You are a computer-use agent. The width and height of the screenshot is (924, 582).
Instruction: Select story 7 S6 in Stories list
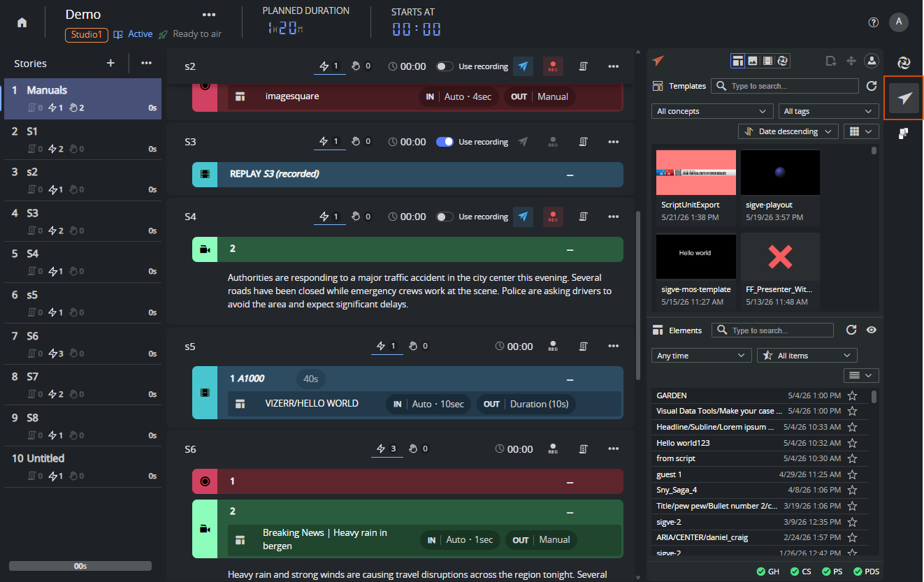click(x=82, y=343)
